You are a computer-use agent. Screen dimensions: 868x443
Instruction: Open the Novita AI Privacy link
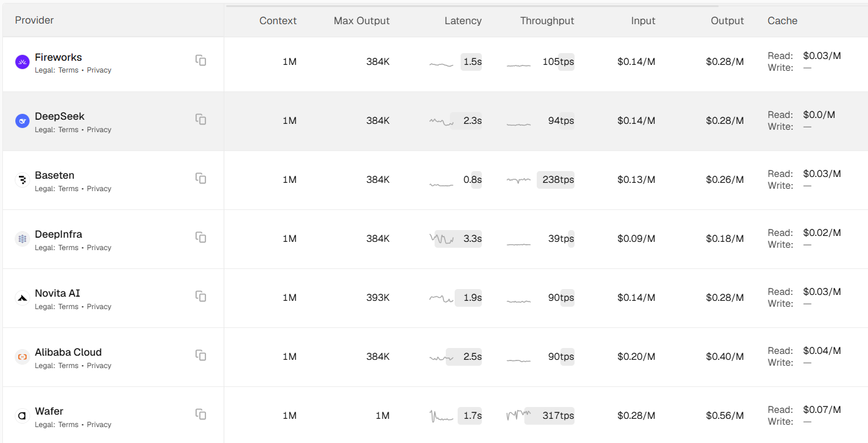(99, 307)
